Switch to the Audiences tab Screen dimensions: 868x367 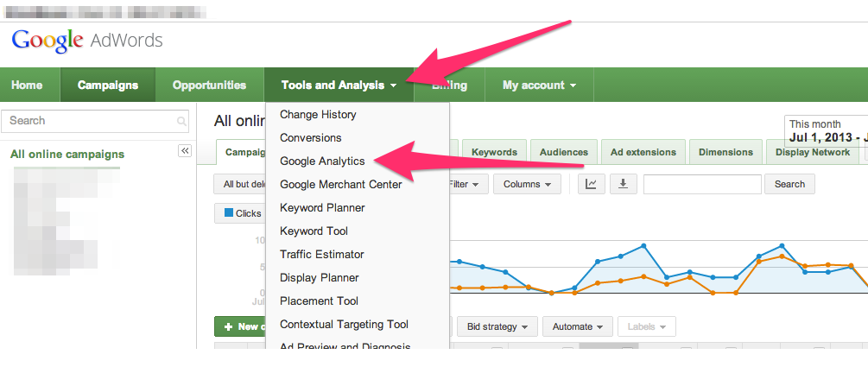[x=563, y=152]
